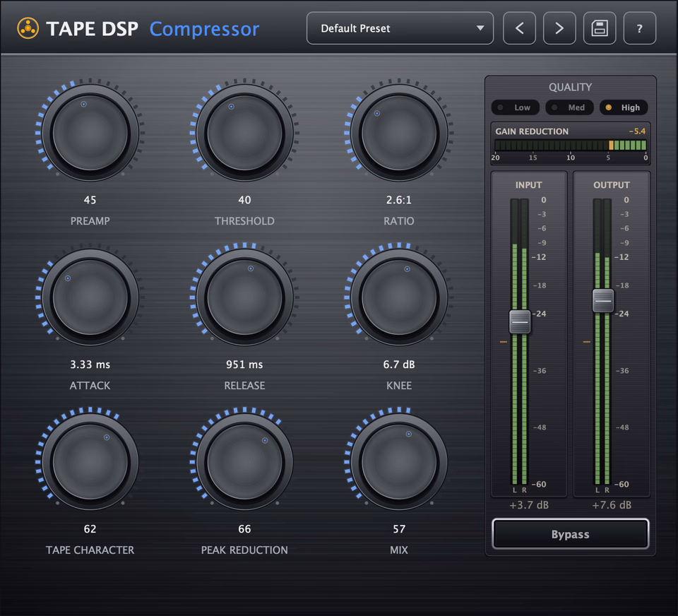Click the PEAK REDUCTION label

[244, 550]
